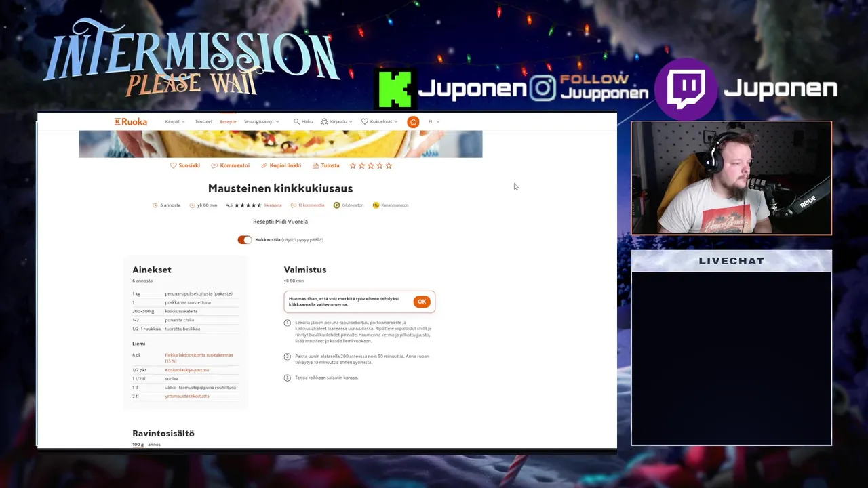Screen dimensions: 868x488
Task: Click the 6 annosta servings icon
Action: (x=155, y=205)
